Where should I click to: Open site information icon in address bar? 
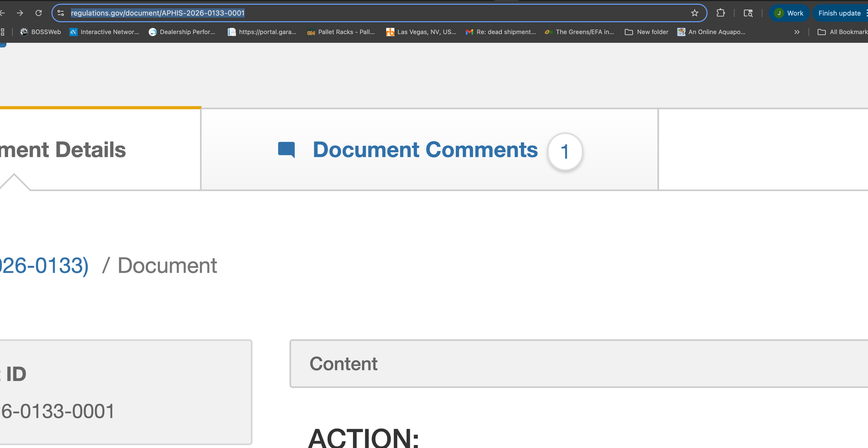pos(61,13)
